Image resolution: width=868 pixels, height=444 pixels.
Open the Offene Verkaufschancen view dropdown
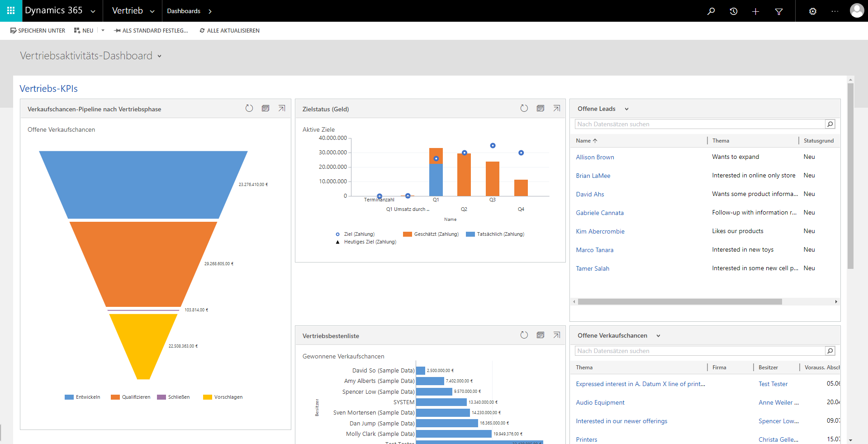click(x=658, y=336)
